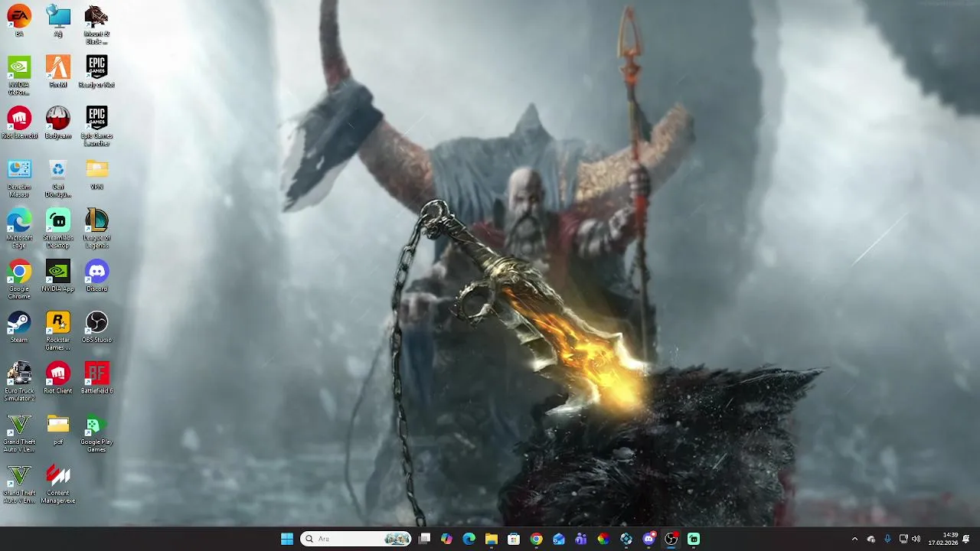Open Task View from the taskbar
This screenshot has width=980, height=551.
point(425,539)
